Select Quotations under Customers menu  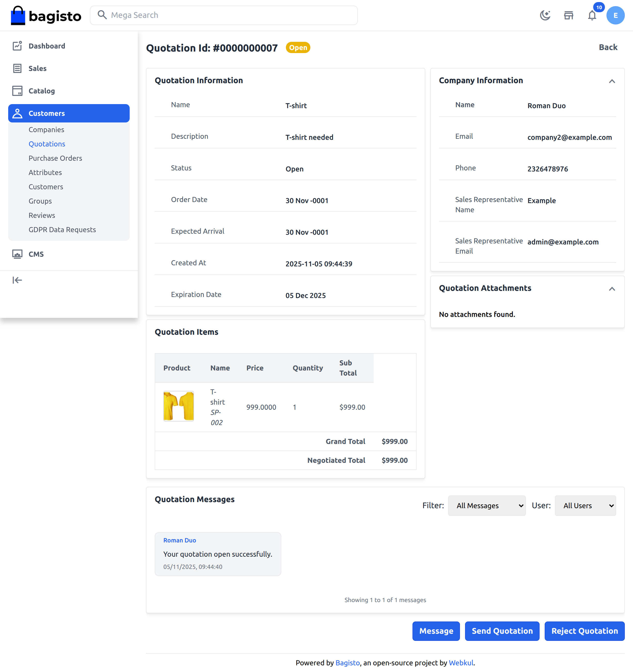(47, 144)
